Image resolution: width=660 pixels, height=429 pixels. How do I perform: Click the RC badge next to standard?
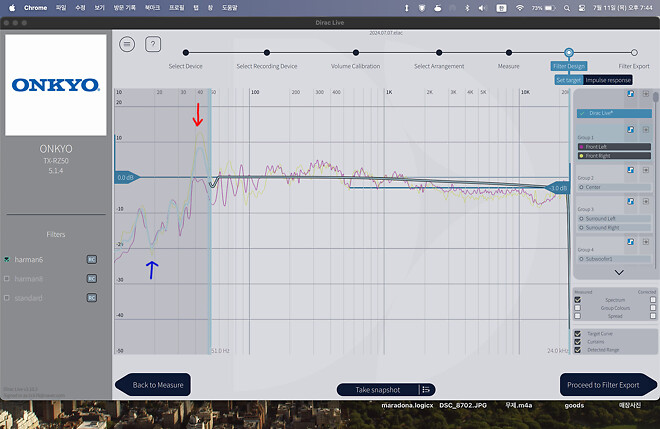pyautogui.click(x=91, y=298)
